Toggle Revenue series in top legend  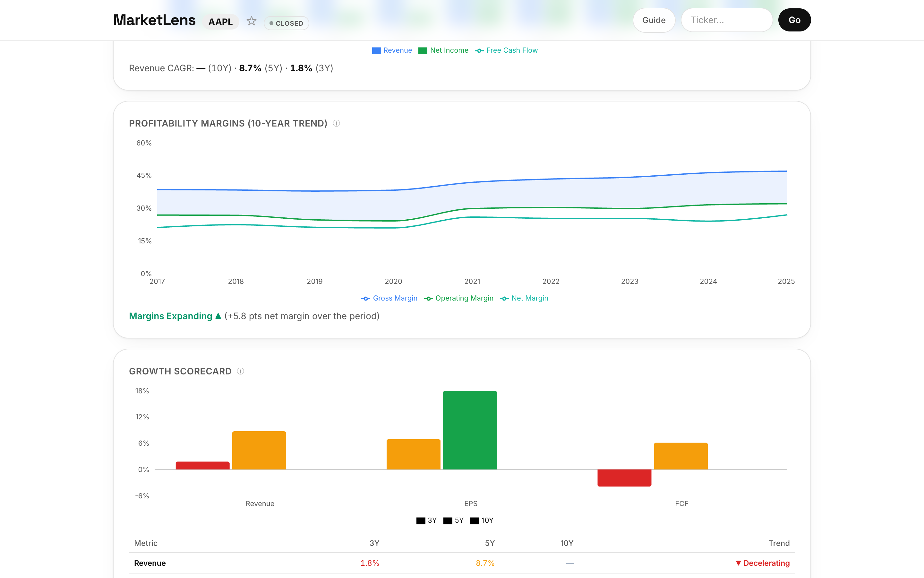click(392, 50)
